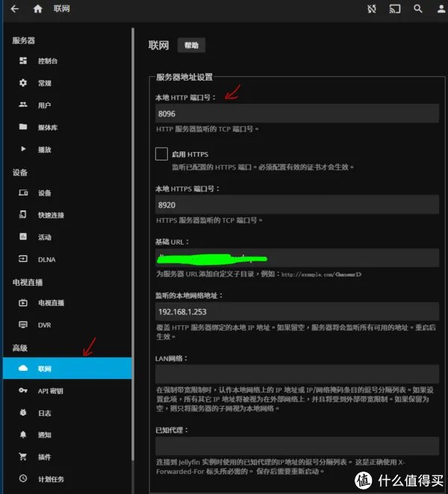This screenshot has height=494, width=448.
Task: Click the 用户 people icon
Action: [x=23, y=104]
